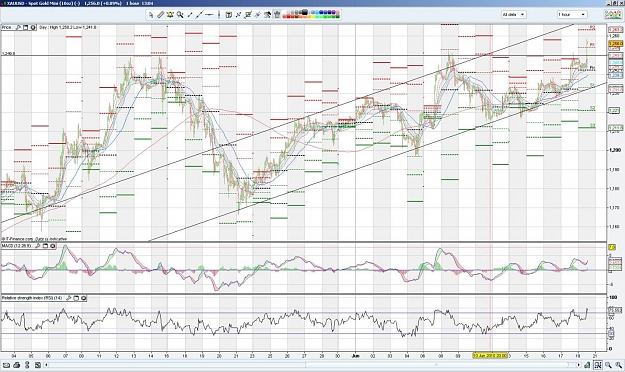
Task: Open the 'All data' dropdown
Action: tap(513, 15)
